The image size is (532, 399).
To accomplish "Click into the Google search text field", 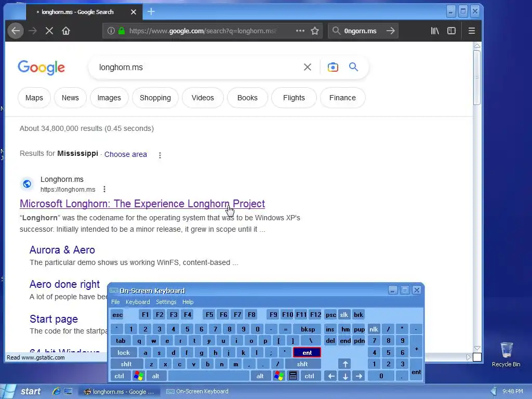I will click(x=197, y=67).
